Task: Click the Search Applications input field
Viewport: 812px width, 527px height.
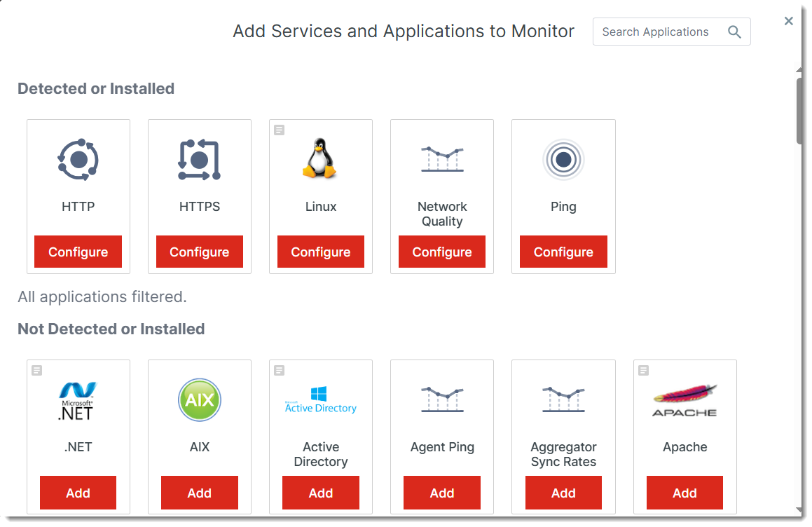Action: click(x=656, y=32)
